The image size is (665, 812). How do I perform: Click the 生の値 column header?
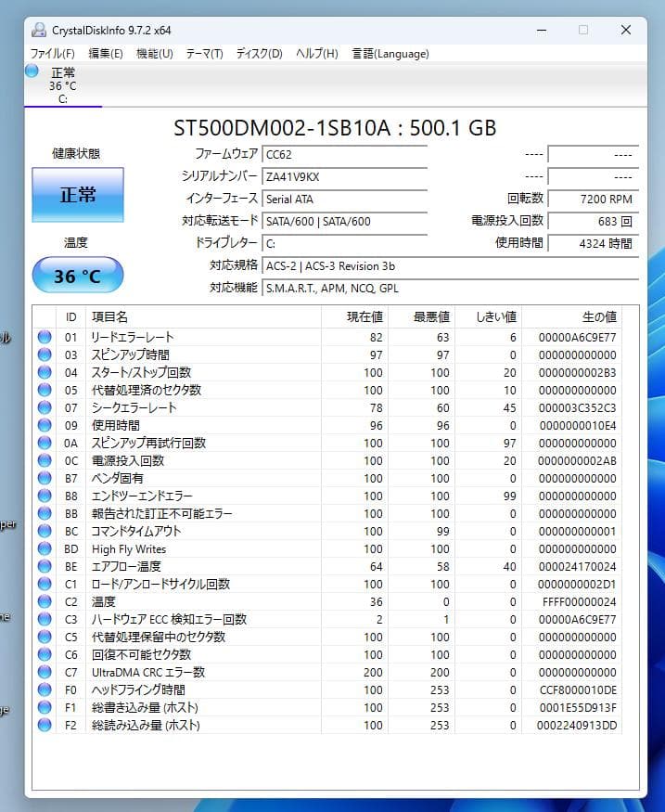(x=572, y=317)
